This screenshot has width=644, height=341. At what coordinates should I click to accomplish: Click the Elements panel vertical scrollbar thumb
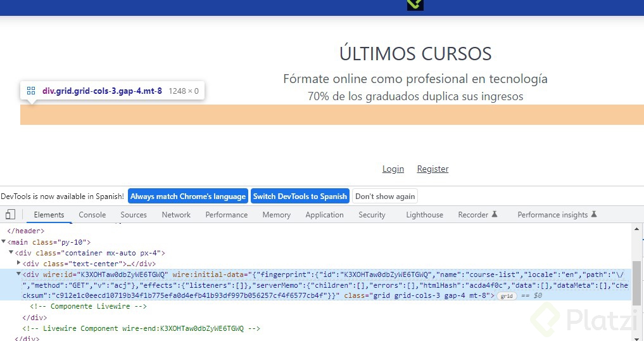tap(636, 283)
